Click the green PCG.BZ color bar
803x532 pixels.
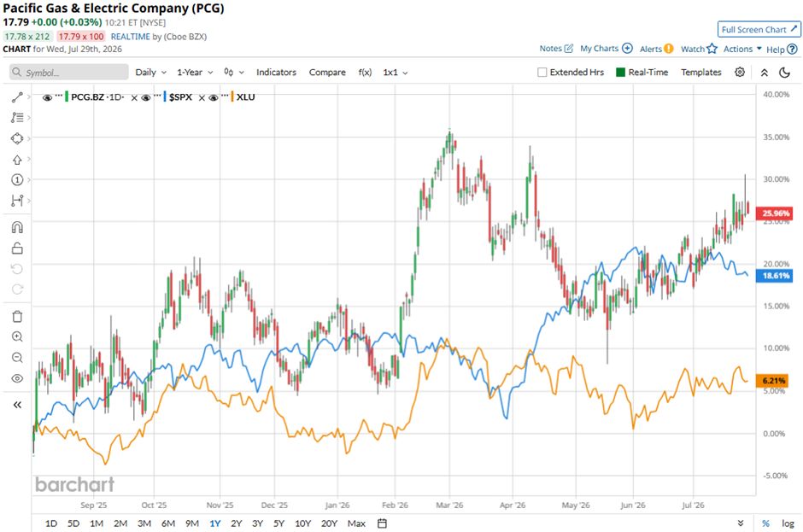[67, 96]
